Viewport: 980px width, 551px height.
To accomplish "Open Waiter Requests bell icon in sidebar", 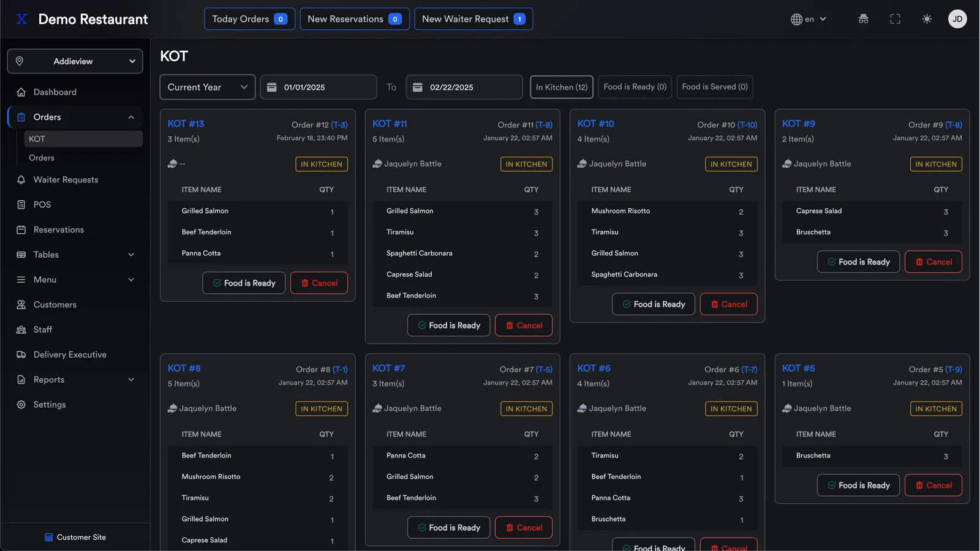I will click(21, 180).
